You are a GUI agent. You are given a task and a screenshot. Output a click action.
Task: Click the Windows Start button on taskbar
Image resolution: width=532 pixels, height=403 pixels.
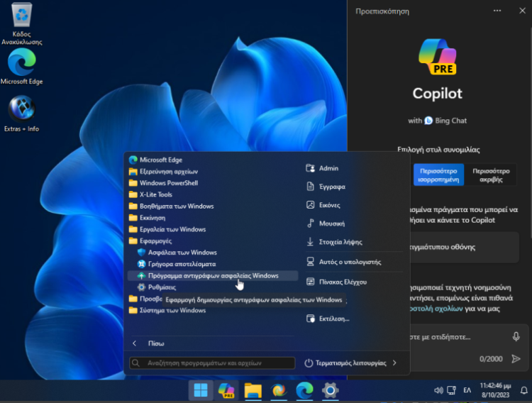(x=201, y=390)
